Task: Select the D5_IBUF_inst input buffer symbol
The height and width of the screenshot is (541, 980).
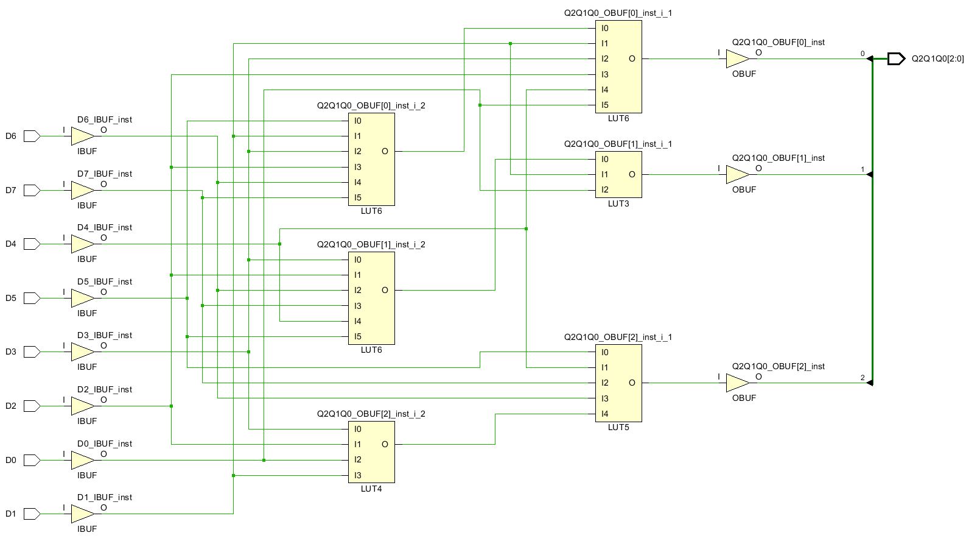Action: click(82, 298)
